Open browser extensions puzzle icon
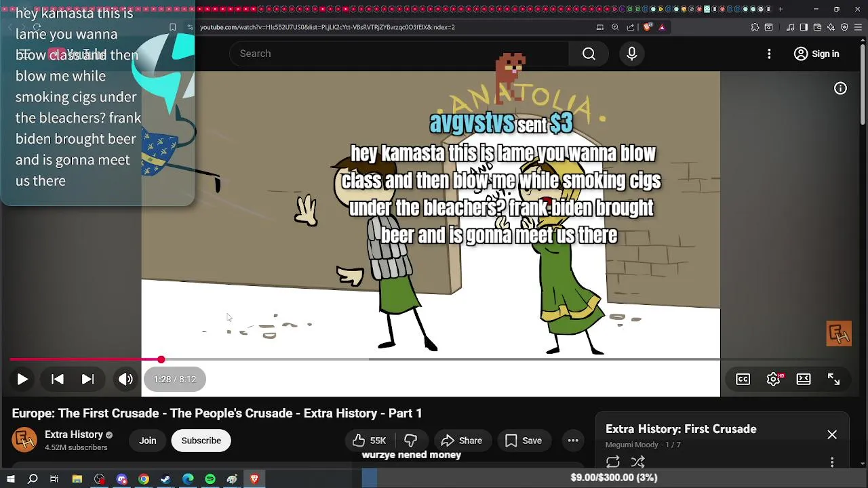 [x=755, y=27]
